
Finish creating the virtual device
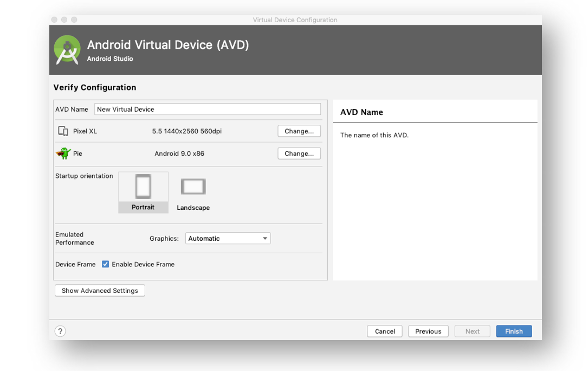(514, 331)
